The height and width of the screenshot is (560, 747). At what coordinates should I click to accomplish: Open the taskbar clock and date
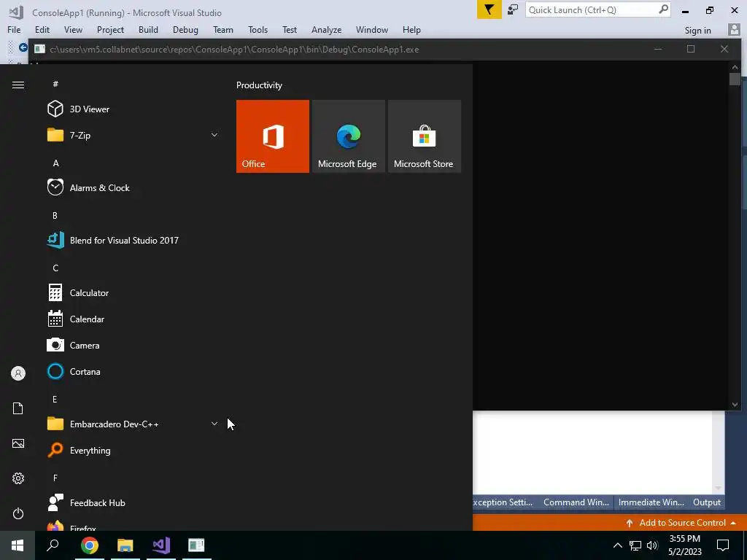[685, 545]
